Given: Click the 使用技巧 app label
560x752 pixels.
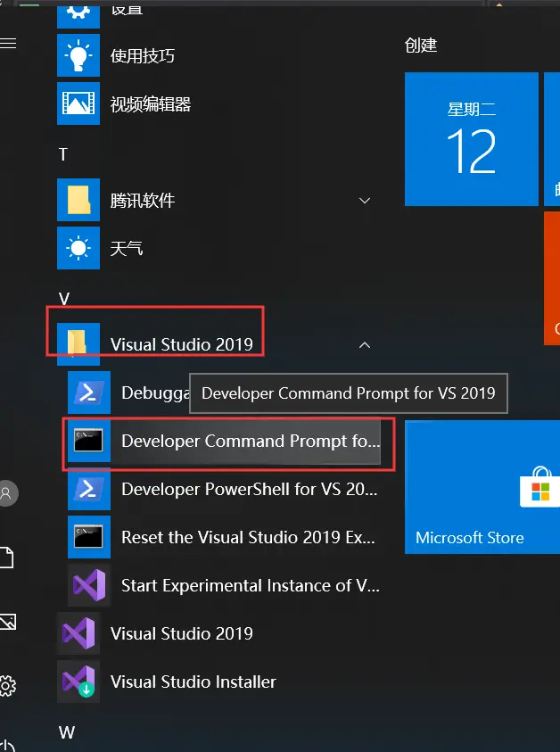Looking at the screenshot, I should [143, 55].
